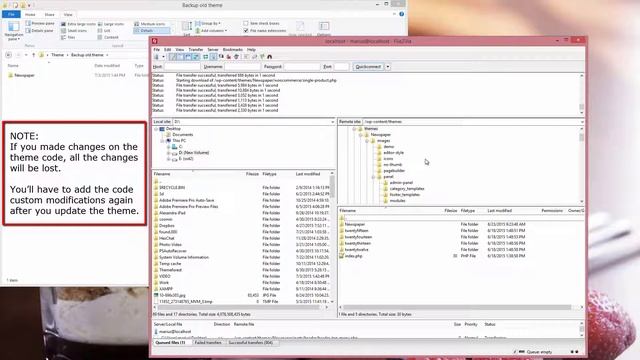This screenshot has height=360, width=640.
Task: Disconnect from the current server icon
Action: click(x=229, y=57)
